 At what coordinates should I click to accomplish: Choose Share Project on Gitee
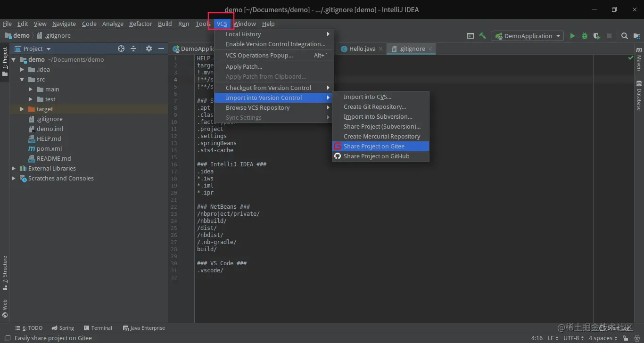[x=381, y=147]
